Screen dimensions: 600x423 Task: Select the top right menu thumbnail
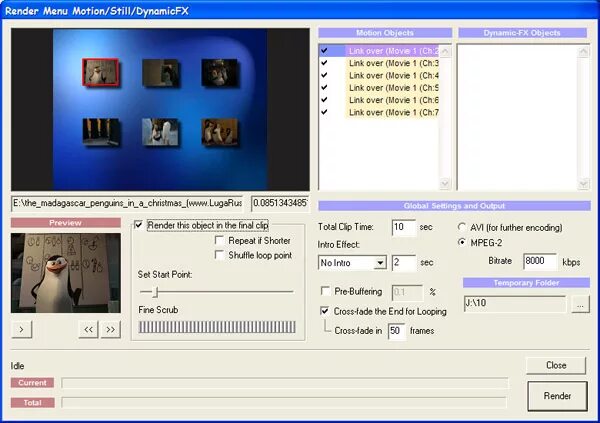tap(219, 73)
